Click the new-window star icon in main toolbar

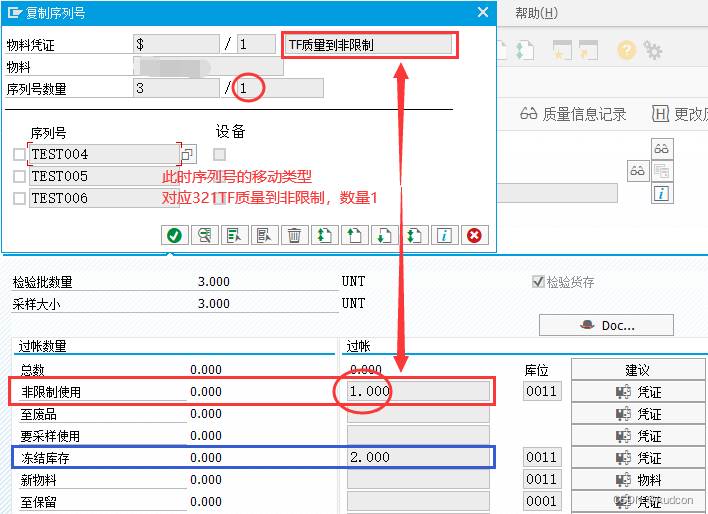562,50
